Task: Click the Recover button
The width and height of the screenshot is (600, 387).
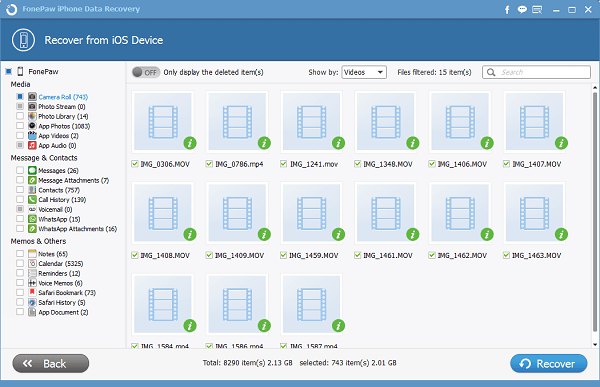Action: tap(549, 363)
